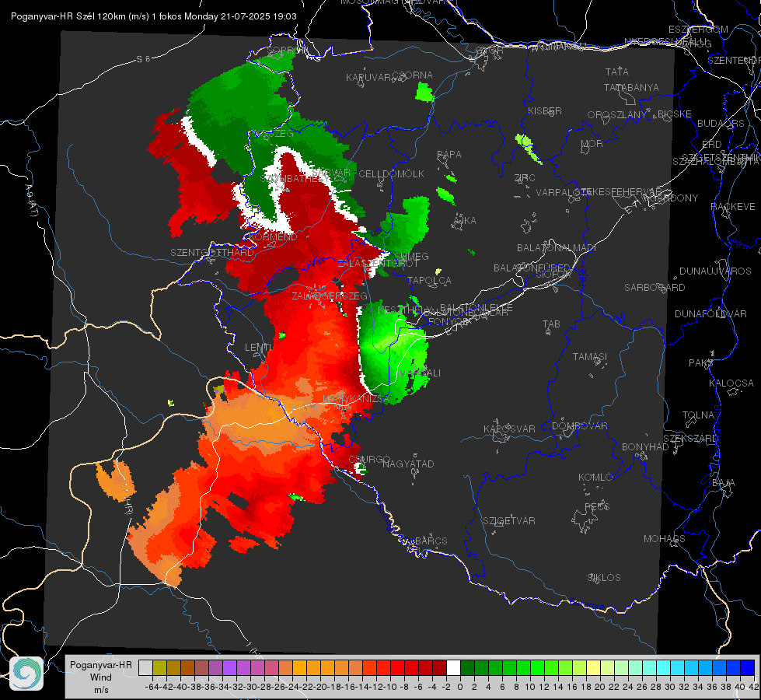Click the white swatch in the wind legend
Screen dimensions: 761x700
click(453, 667)
